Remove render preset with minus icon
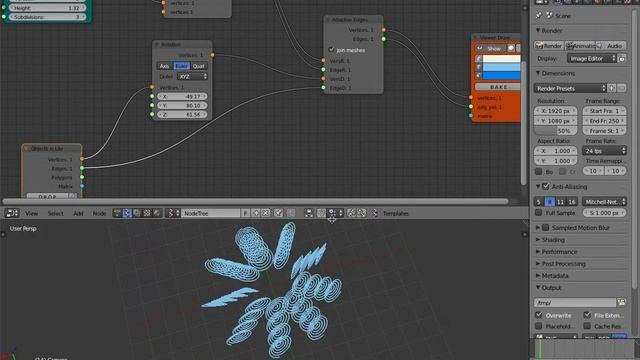This screenshot has width=640, height=360. [622, 88]
